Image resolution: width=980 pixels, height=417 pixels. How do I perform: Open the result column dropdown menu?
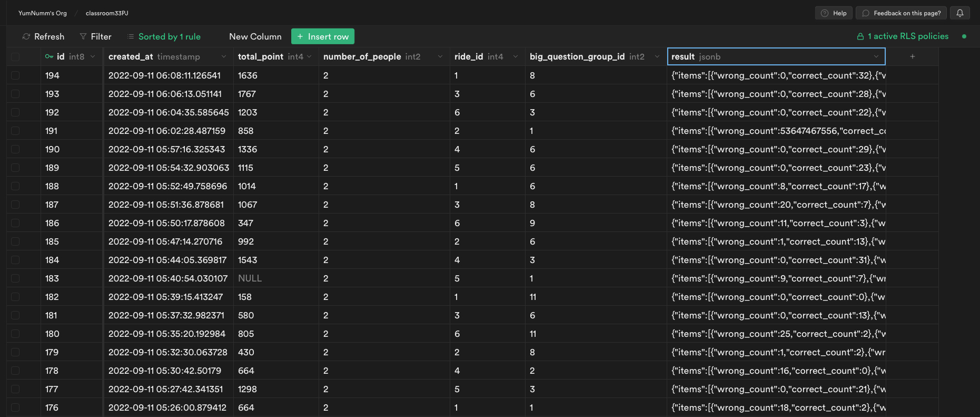(876, 56)
